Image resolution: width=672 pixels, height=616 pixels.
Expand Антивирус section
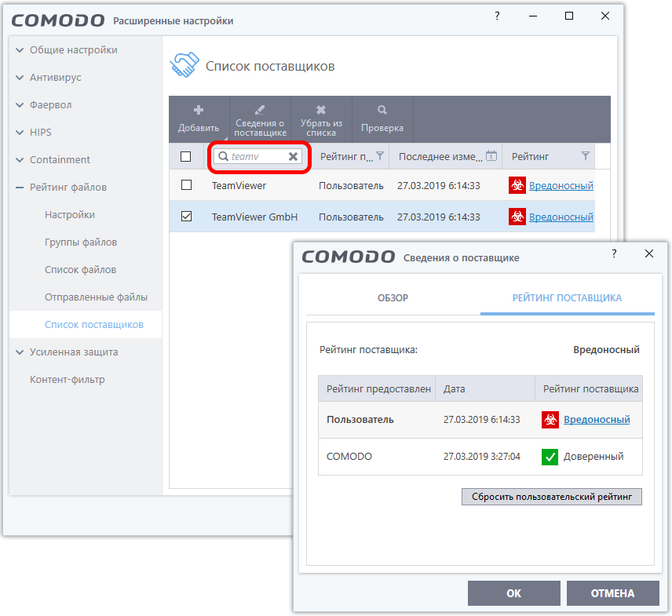(x=20, y=78)
